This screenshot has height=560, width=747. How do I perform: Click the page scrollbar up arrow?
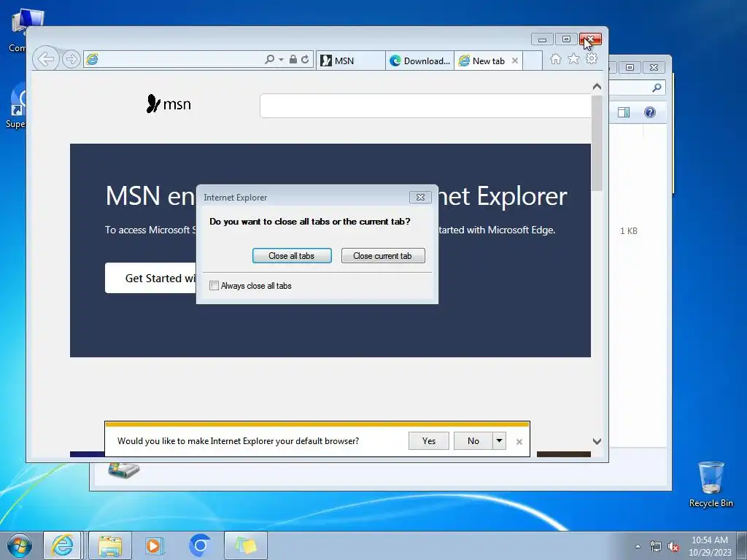[597, 87]
